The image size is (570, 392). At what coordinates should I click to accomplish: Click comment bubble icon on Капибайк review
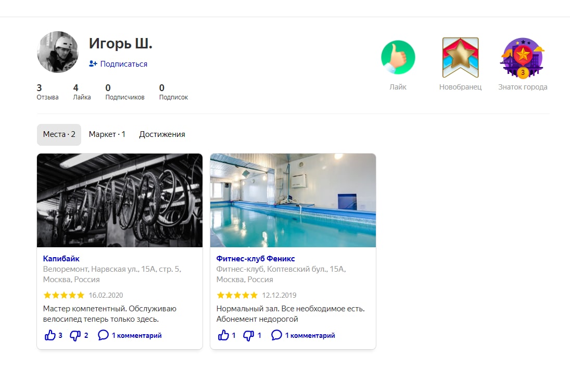click(103, 335)
